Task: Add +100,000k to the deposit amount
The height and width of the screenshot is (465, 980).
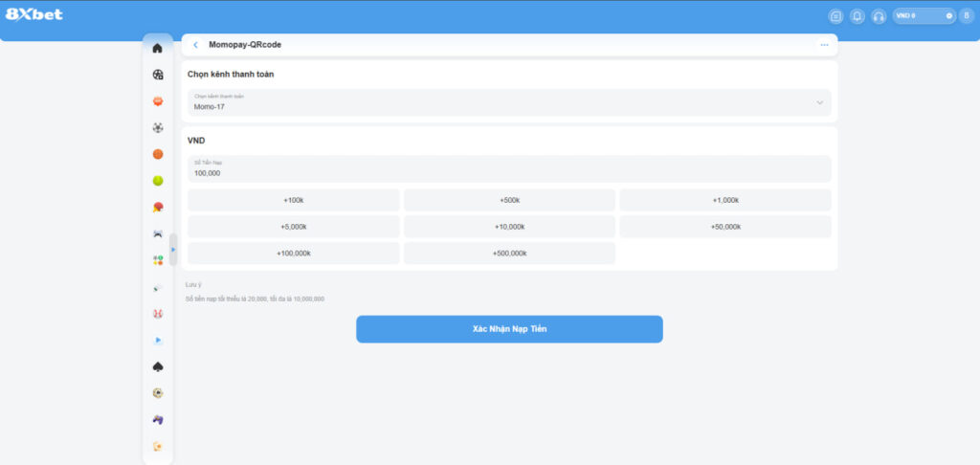Action: (x=294, y=254)
